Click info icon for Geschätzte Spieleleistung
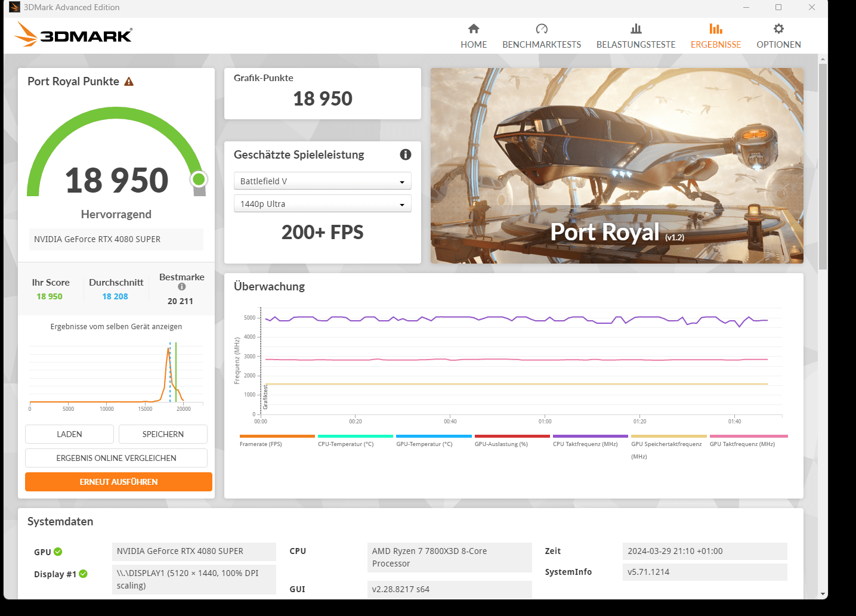Viewport: 856px width, 616px height. click(406, 154)
